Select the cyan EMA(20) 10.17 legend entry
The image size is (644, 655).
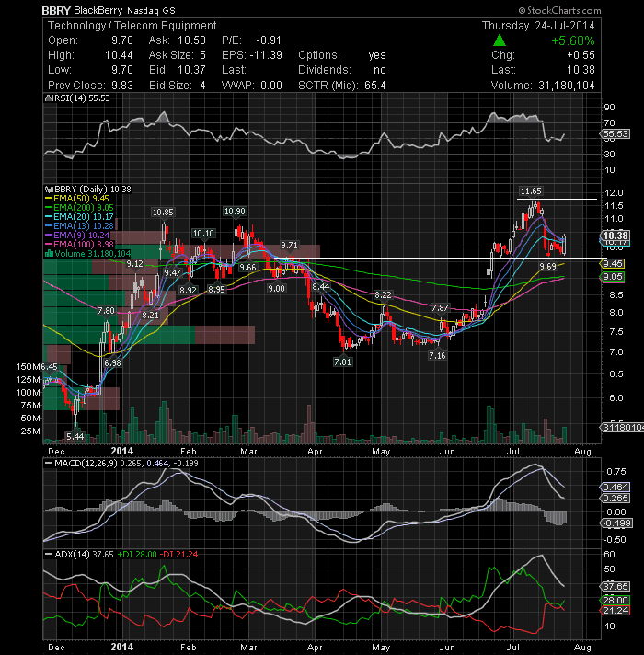tap(79, 217)
